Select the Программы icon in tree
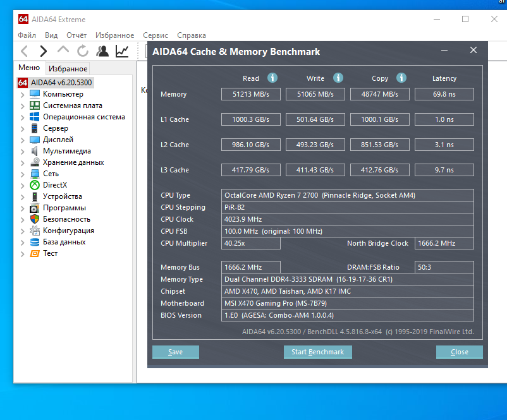 [x=35, y=208]
